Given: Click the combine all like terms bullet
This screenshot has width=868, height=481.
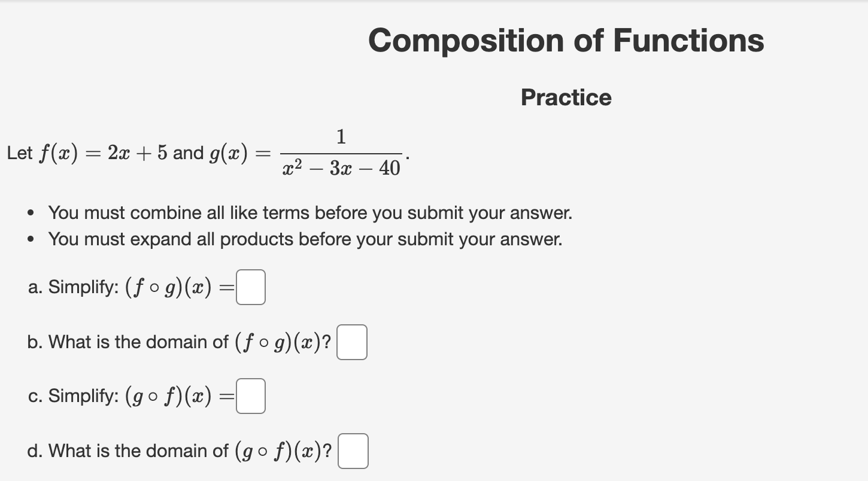Looking at the screenshot, I should pos(310,213).
